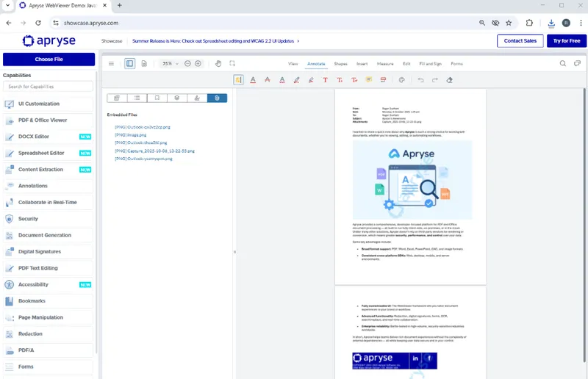Select the sticky note comment tool
The height and width of the screenshot is (379, 588).
click(x=369, y=80)
